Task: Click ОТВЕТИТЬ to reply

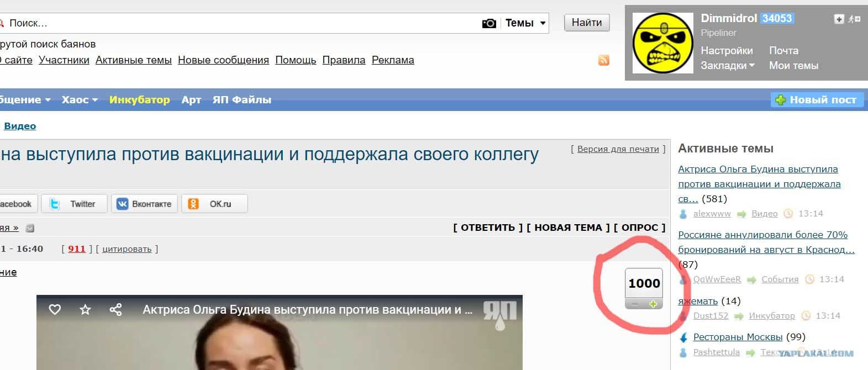Action: (x=488, y=228)
